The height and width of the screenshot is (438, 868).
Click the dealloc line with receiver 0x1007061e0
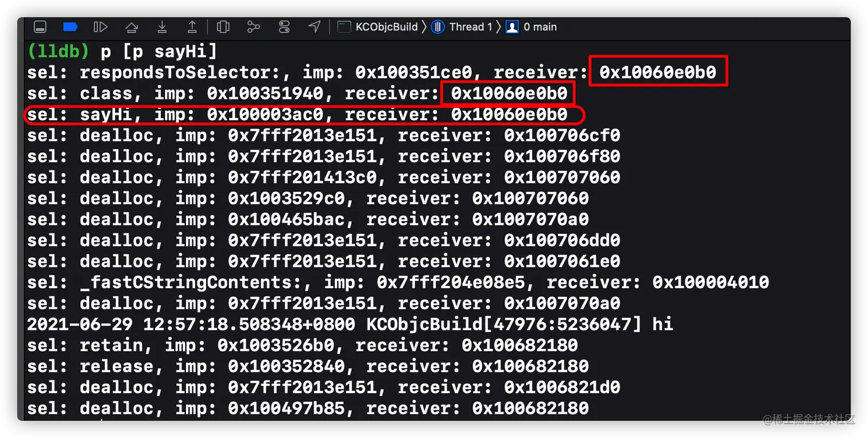(324, 261)
